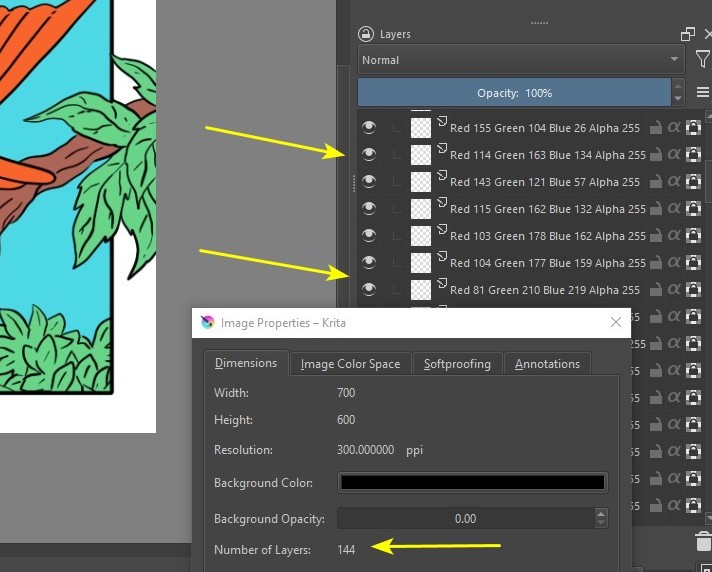Click the black Background Color swatch
The width and height of the screenshot is (712, 572).
(x=472, y=482)
